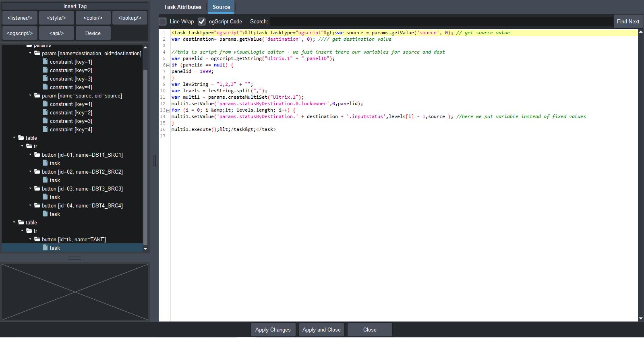This screenshot has width=644, height=338.
Task: Click folder icon of button id=01 DST1_SRC1
Action: coord(37,155)
